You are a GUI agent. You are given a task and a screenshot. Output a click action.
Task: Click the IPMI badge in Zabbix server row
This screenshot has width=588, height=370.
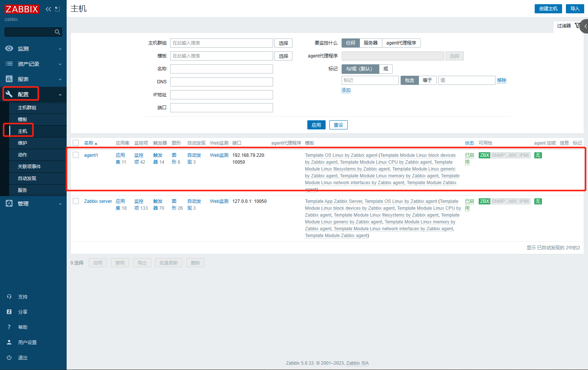524,201
